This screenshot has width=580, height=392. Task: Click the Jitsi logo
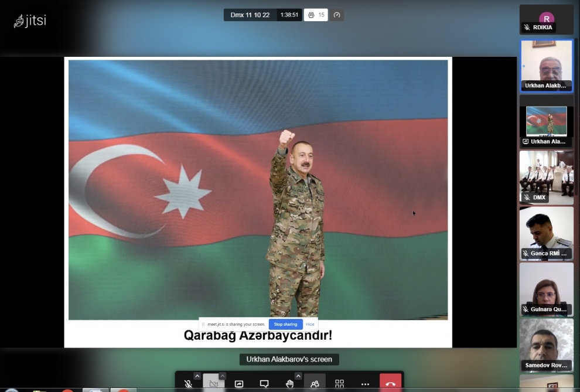pyautogui.click(x=28, y=19)
